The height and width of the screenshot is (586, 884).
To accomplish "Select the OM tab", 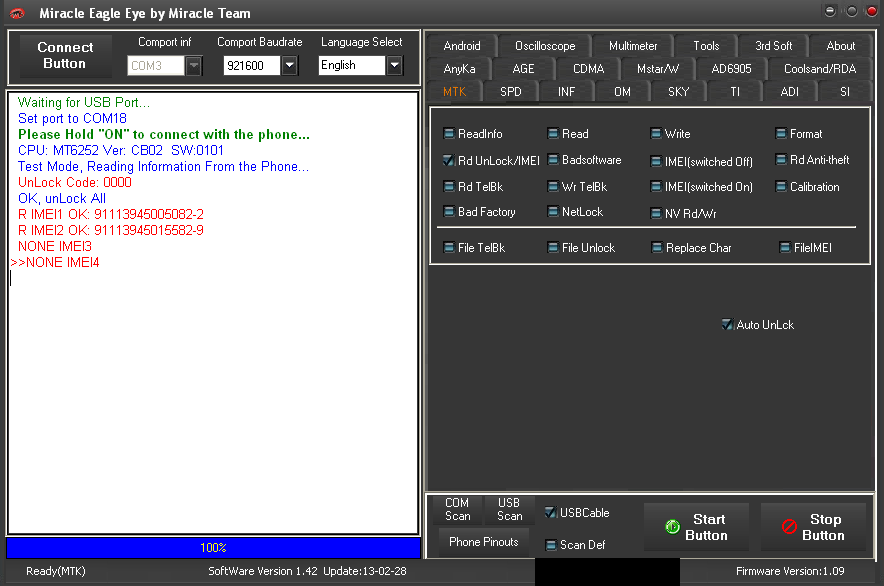I will [x=622, y=91].
